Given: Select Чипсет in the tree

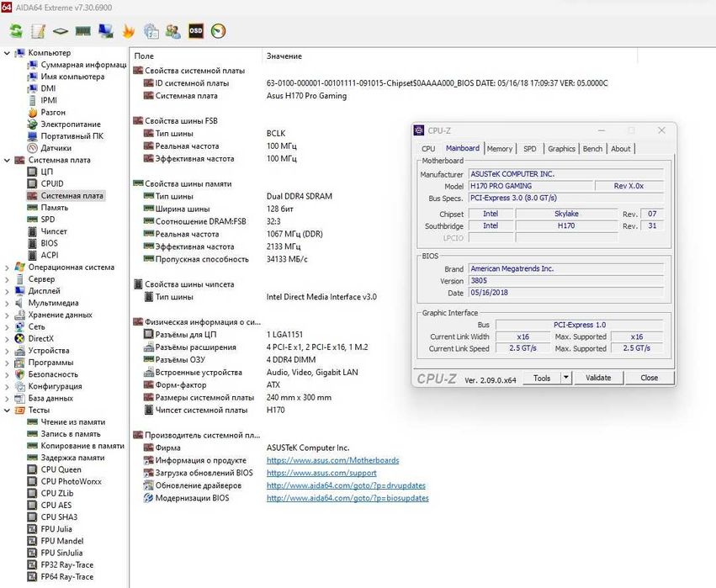Looking at the screenshot, I should tap(54, 231).
